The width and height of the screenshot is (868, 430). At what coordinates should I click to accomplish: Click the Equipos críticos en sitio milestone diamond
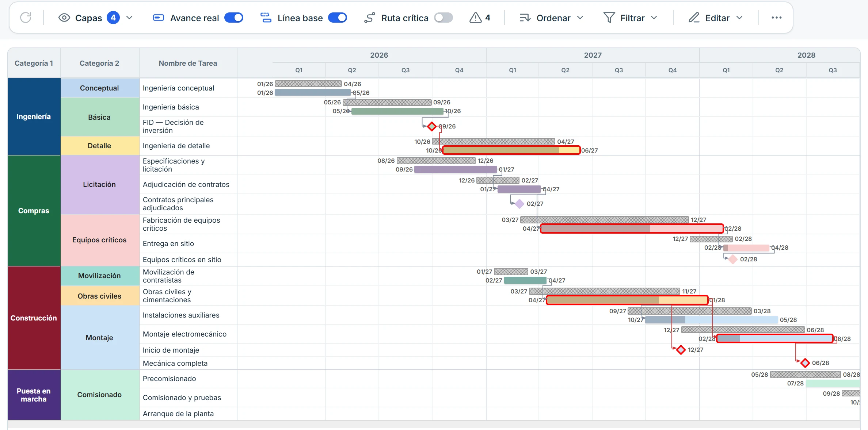(x=732, y=259)
